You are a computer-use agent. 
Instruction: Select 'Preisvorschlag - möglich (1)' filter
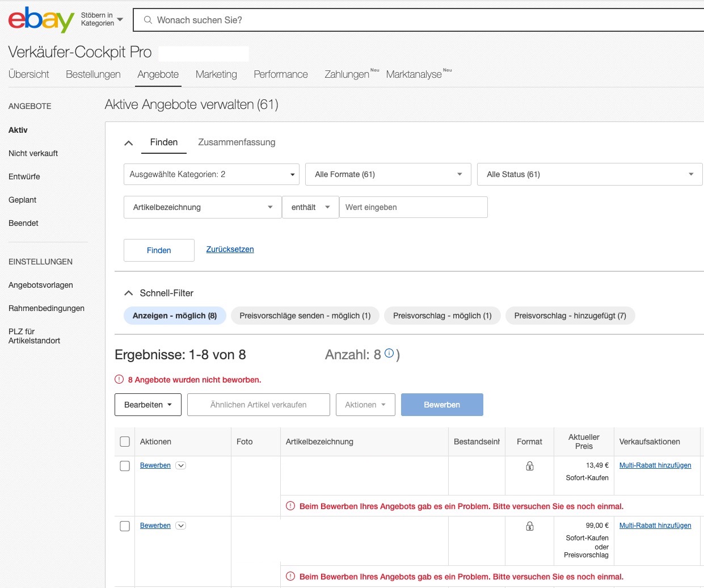(442, 316)
